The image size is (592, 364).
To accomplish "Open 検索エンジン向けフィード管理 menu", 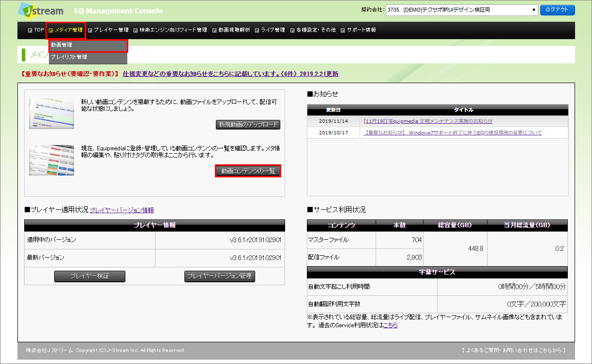I will point(173,30).
